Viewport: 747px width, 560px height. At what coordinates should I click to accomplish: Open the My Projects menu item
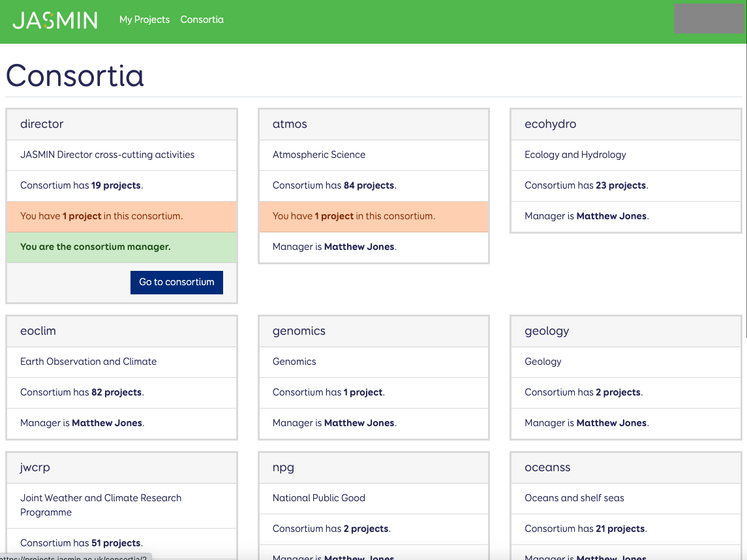point(144,20)
